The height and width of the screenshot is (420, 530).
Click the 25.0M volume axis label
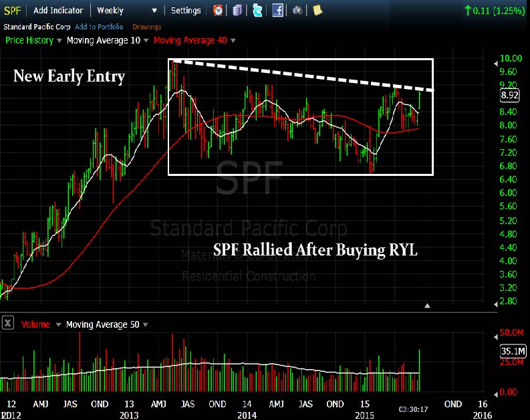[x=511, y=362]
